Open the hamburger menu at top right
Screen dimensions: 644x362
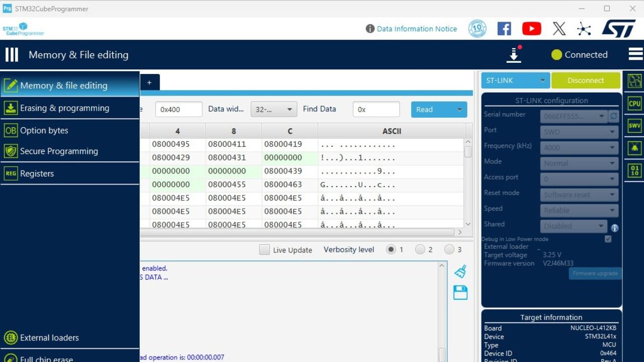click(x=635, y=54)
